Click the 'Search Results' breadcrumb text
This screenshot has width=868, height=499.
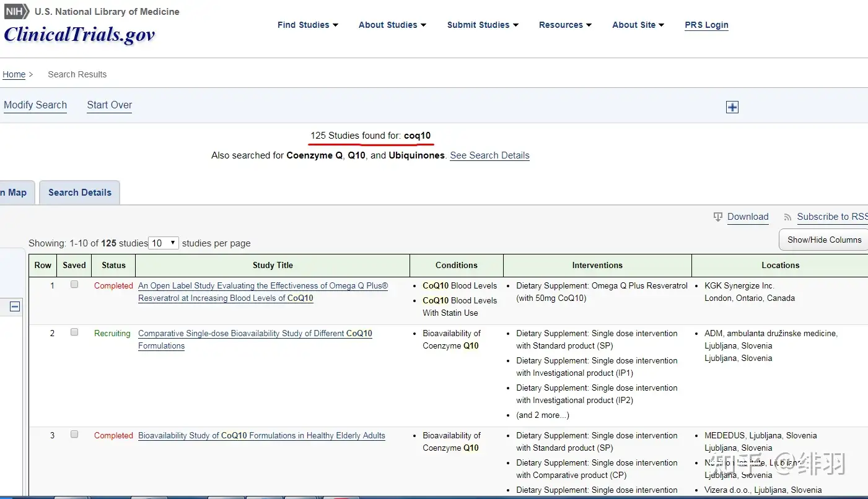point(77,74)
